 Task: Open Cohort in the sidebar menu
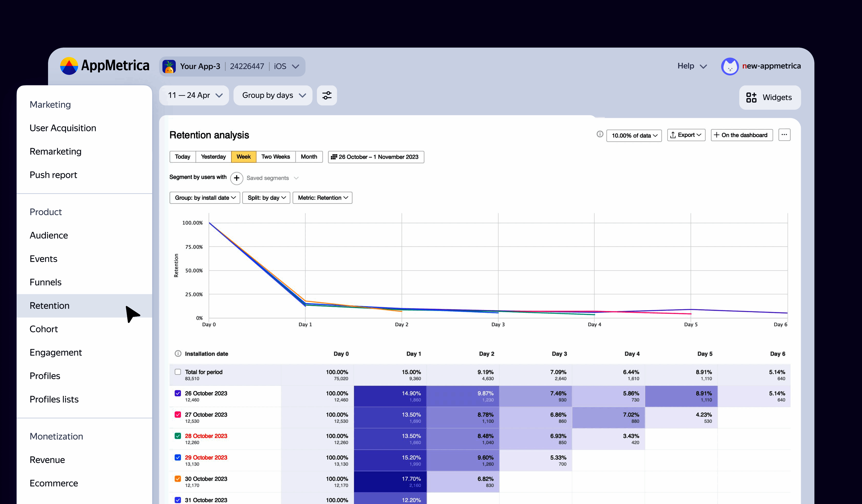pos(44,329)
